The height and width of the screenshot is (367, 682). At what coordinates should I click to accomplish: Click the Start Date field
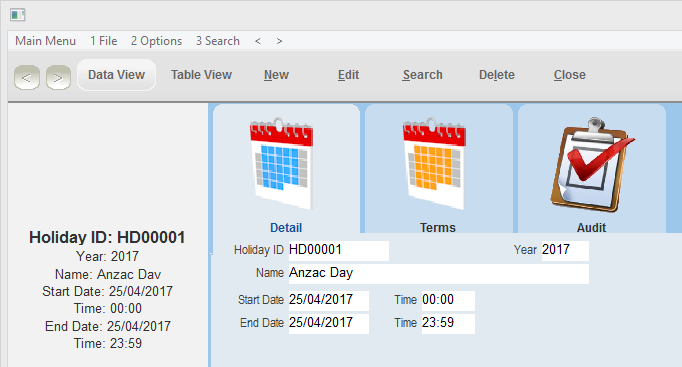tap(329, 301)
